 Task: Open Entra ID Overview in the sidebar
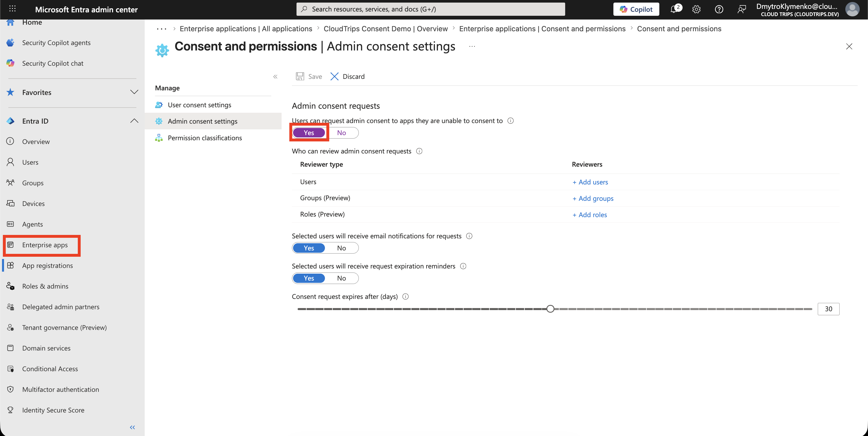[x=36, y=141]
